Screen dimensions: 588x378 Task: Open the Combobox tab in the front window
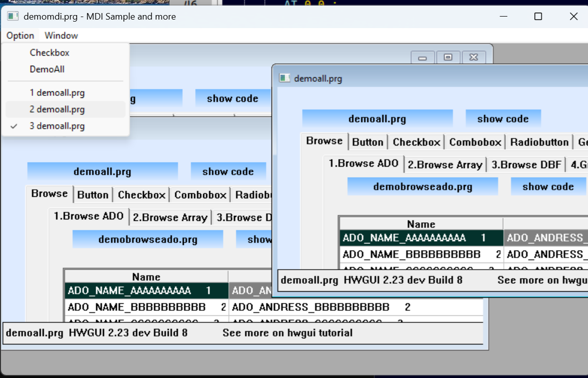475,142
